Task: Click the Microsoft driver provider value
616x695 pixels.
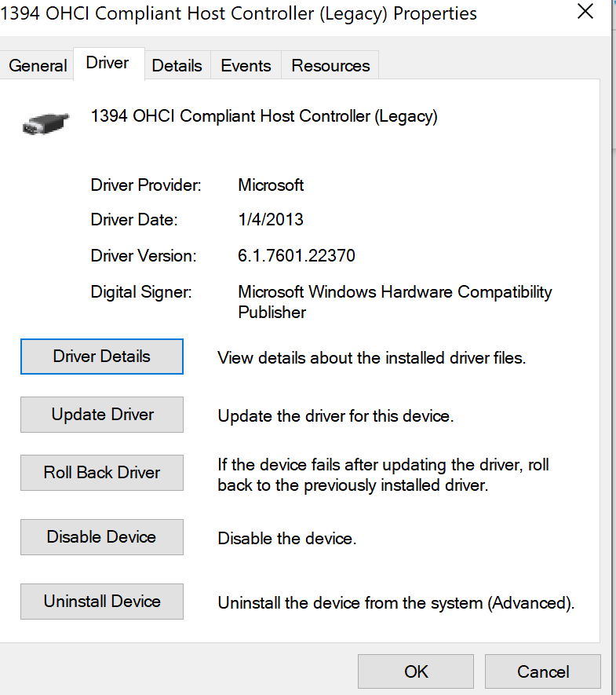Action: [271, 185]
